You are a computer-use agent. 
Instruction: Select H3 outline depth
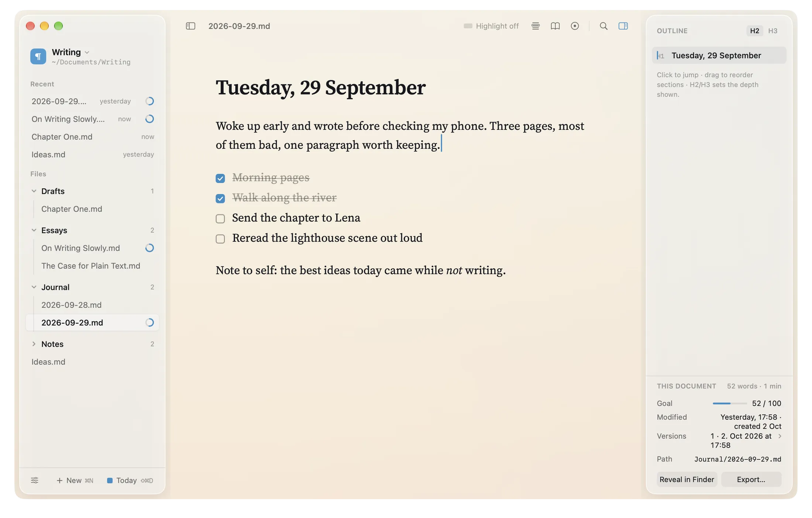[773, 31]
